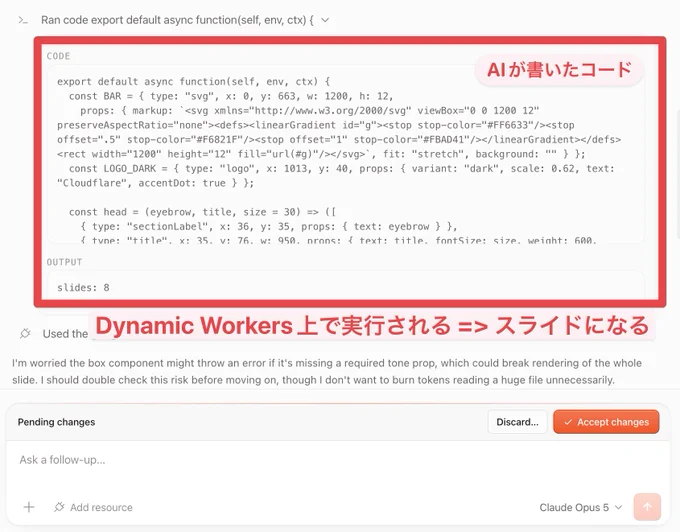Click the CODE section label

click(x=59, y=56)
